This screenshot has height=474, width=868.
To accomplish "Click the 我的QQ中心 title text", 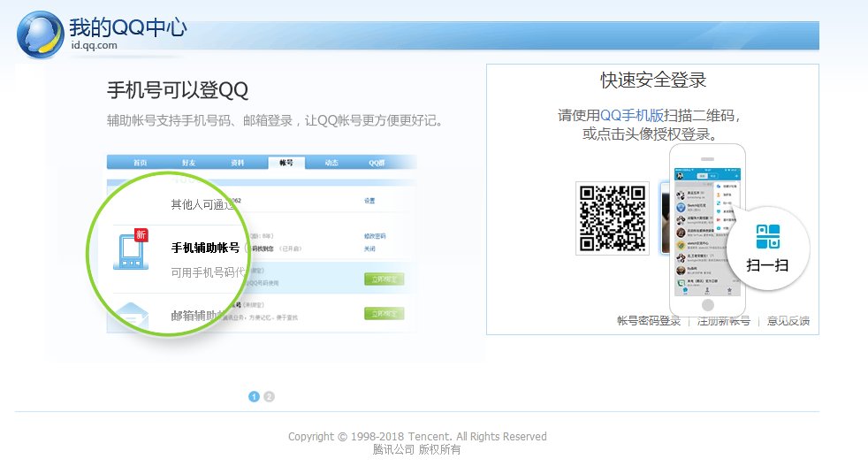I will (x=128, y=27).
